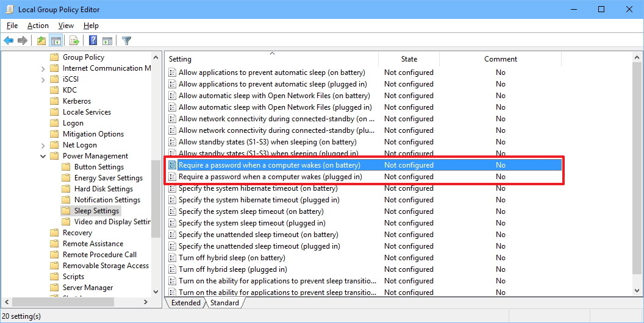
Task: Click the Export List toolbar icon
Action: pos(74,41)
